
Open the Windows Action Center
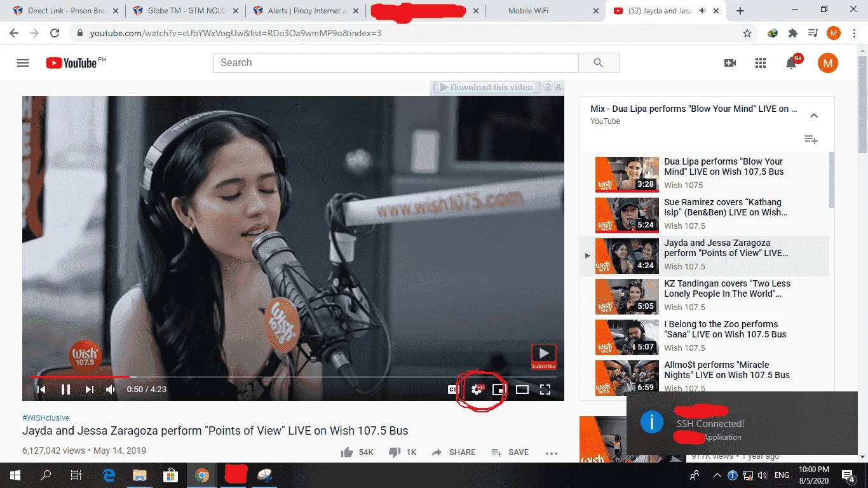pyautogui.click(x=848, y=475)
